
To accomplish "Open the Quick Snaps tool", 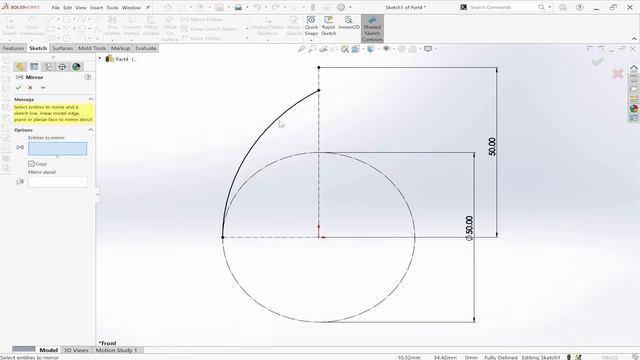I will coord(311,26).
